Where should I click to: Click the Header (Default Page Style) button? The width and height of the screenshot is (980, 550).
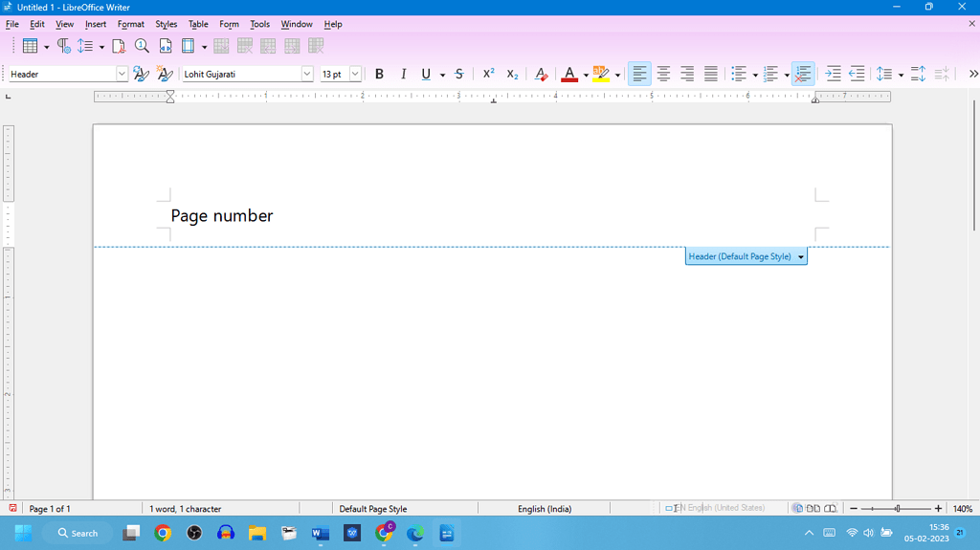click(x=746, y=256)
